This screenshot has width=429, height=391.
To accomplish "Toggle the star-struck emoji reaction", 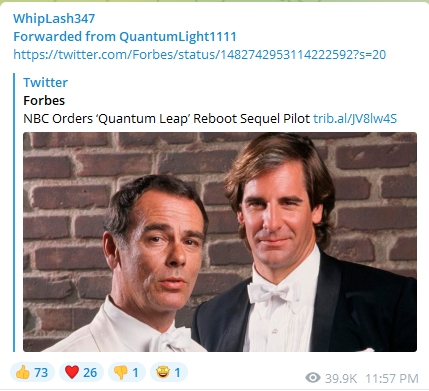I will [x=169, y=372].
